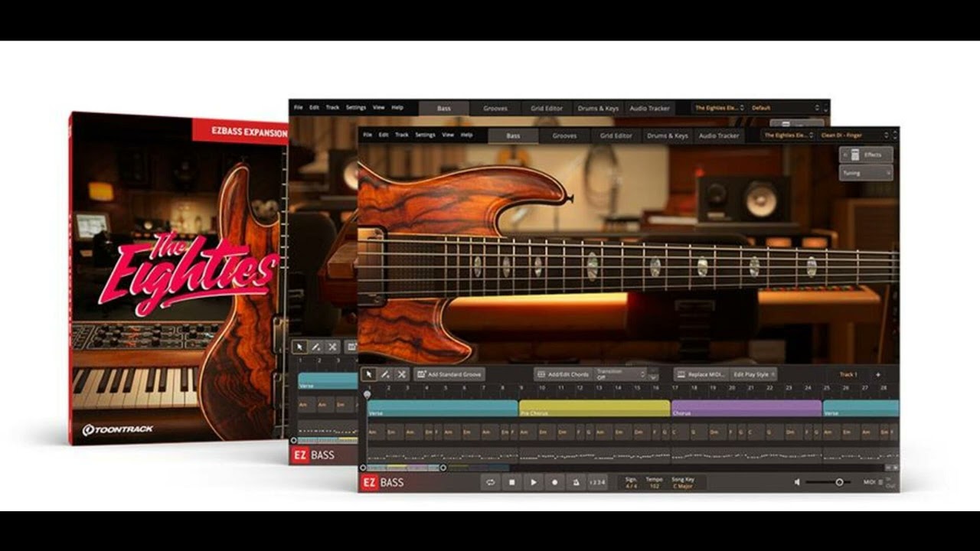The image size is (980, 551).
Task: Select the scissors tool in back window
Action: click(332, 347)
